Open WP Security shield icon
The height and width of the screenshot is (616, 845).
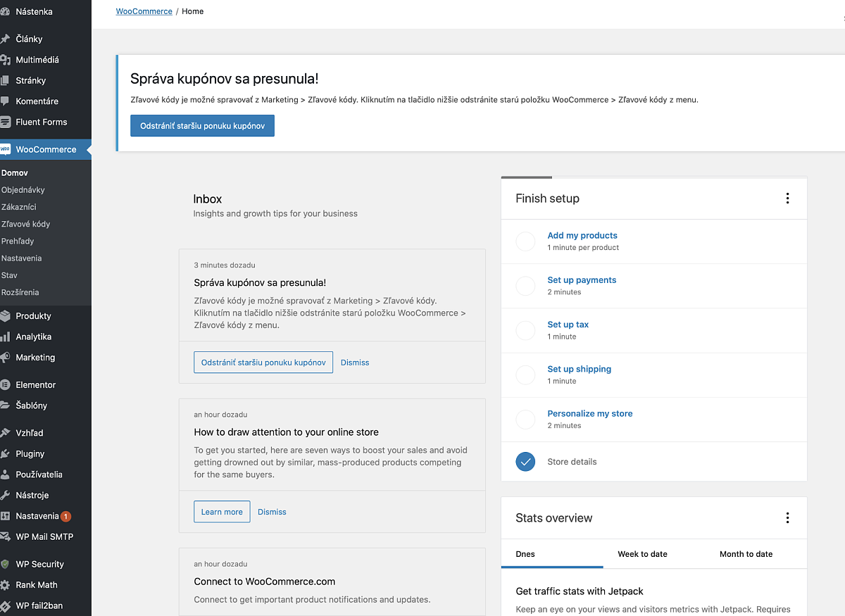pyautogui.click(x=5, y=565)
